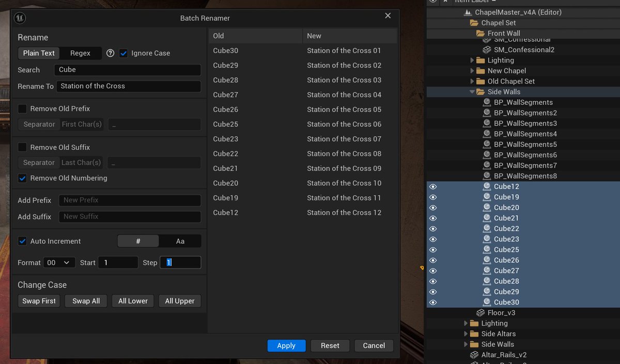Click the New column header
Viewport: 620px width, 364px height.
350,36
